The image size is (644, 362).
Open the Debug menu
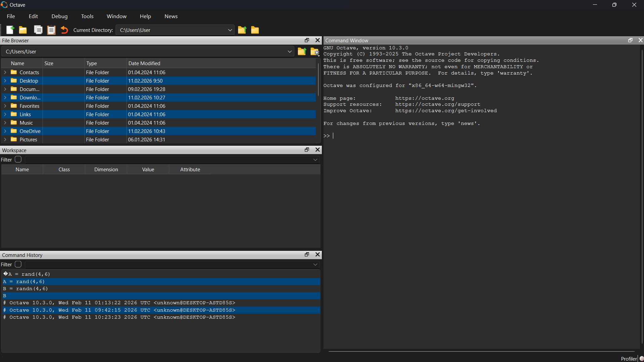pos(59,16)
